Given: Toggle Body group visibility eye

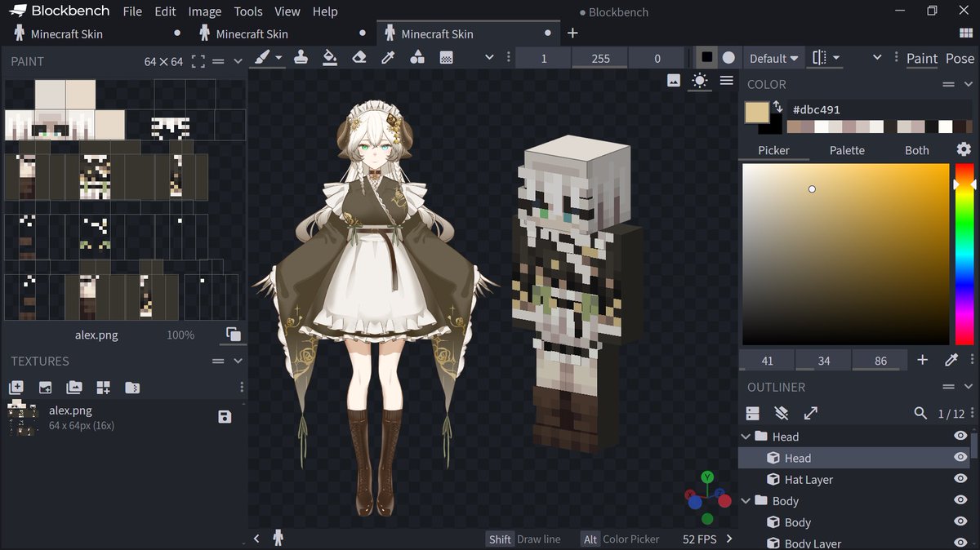Looking at the screenshot, I should click(960, 500).
